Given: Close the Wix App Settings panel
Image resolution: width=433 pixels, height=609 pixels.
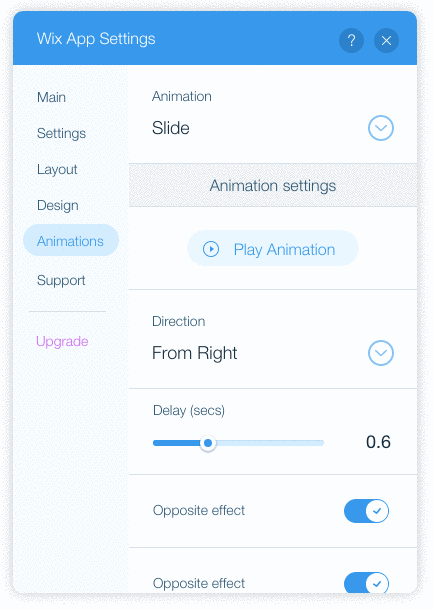Looking at the screenshot, I should tap(386, 40).
